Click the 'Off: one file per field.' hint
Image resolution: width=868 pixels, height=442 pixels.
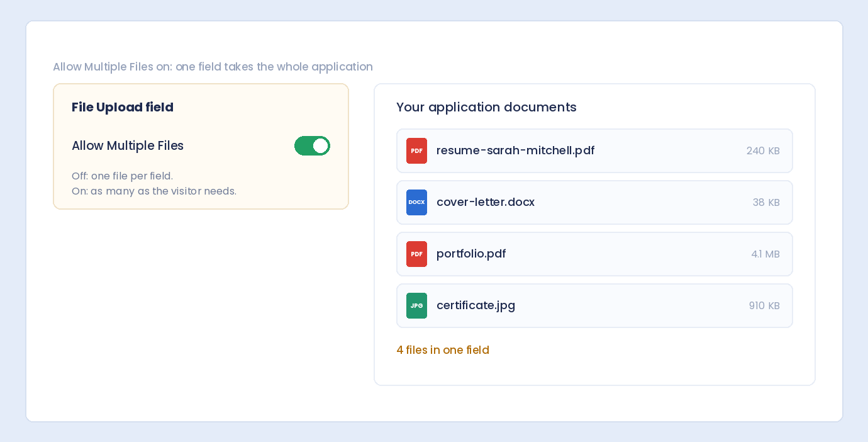point(122,176)
